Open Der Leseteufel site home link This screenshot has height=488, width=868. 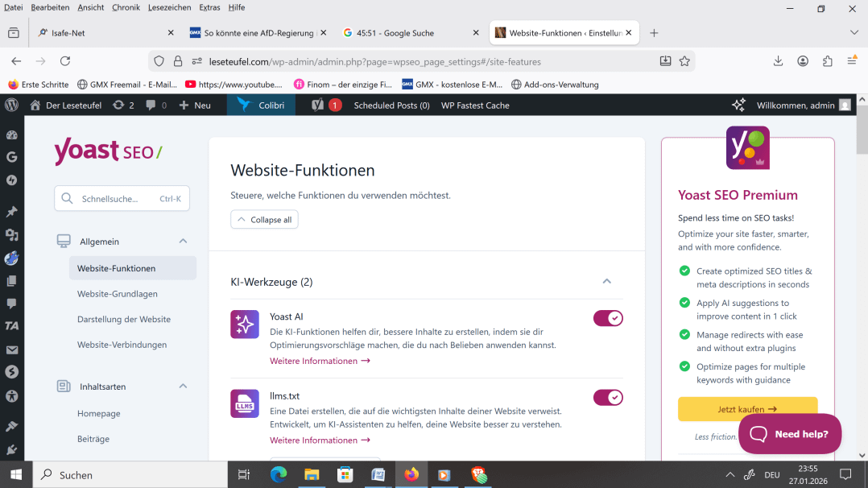[66, 105]
